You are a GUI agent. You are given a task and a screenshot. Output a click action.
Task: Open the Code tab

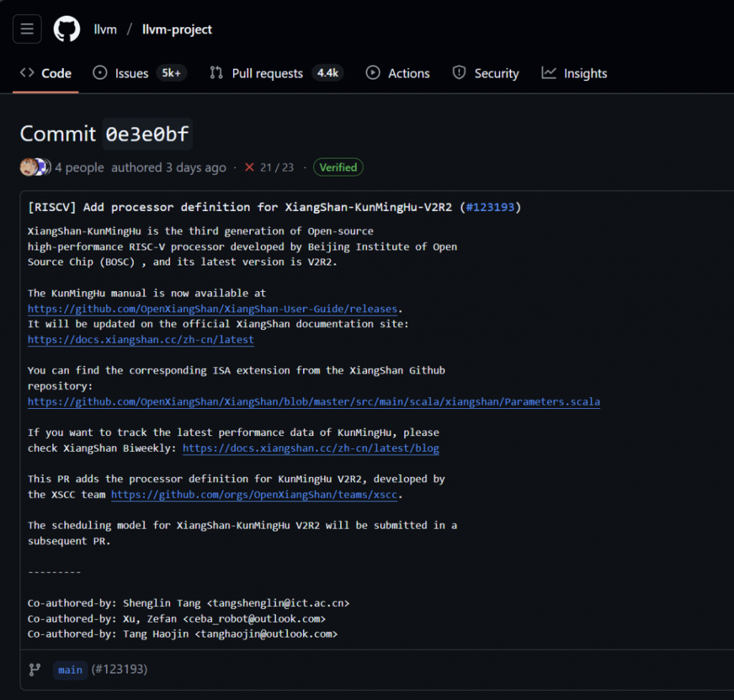pos(46,73)
